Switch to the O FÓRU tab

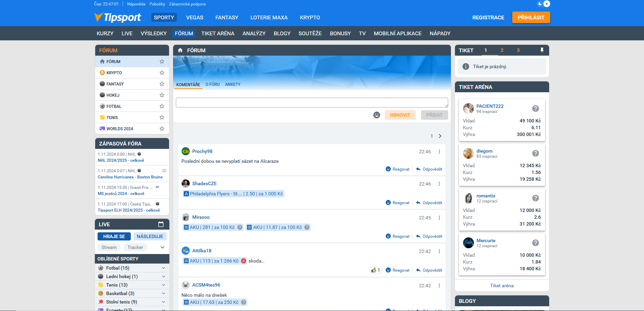[212, 84]
